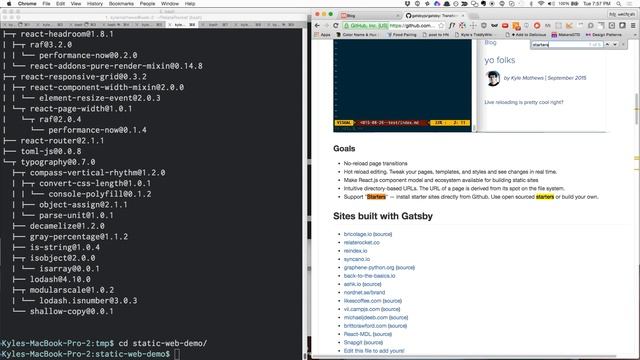Open the Food Pairing bookmark
This screenshot has width=640, height=360.
point(401,35)
